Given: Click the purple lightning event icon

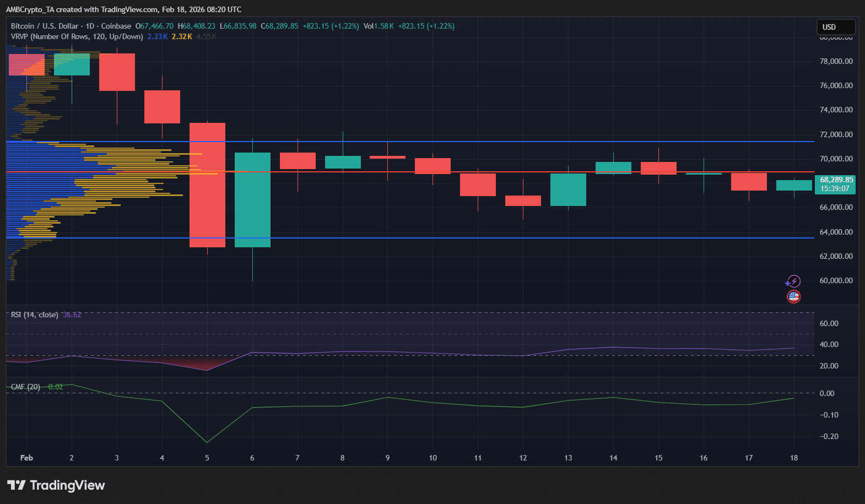Looking at the screenshot, I should point(793,281).
